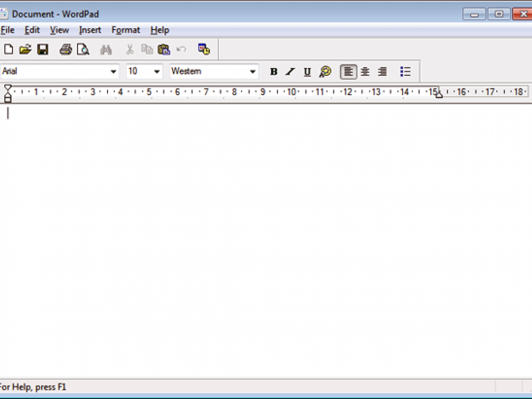Maximize the WordPad window
Viewport: 532px width, 399px height.
click(x=499, y=14)
